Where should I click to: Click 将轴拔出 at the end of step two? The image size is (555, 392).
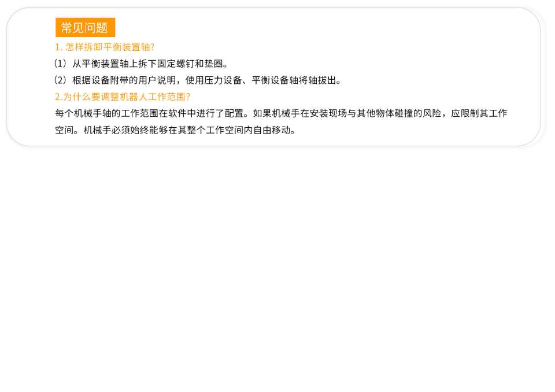pos(317,80)
